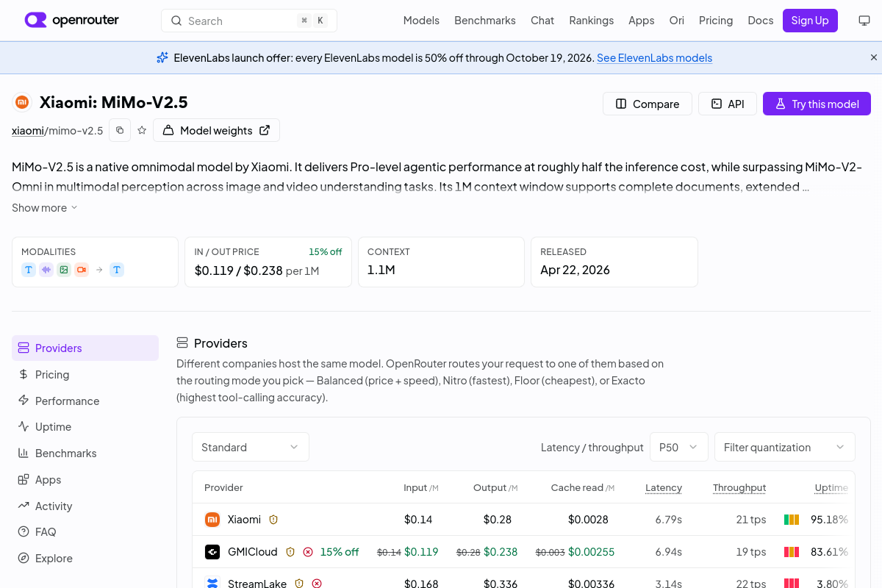Open the Model weights external link
Viewport: 882px width, 588px height.
coord(216,130)
